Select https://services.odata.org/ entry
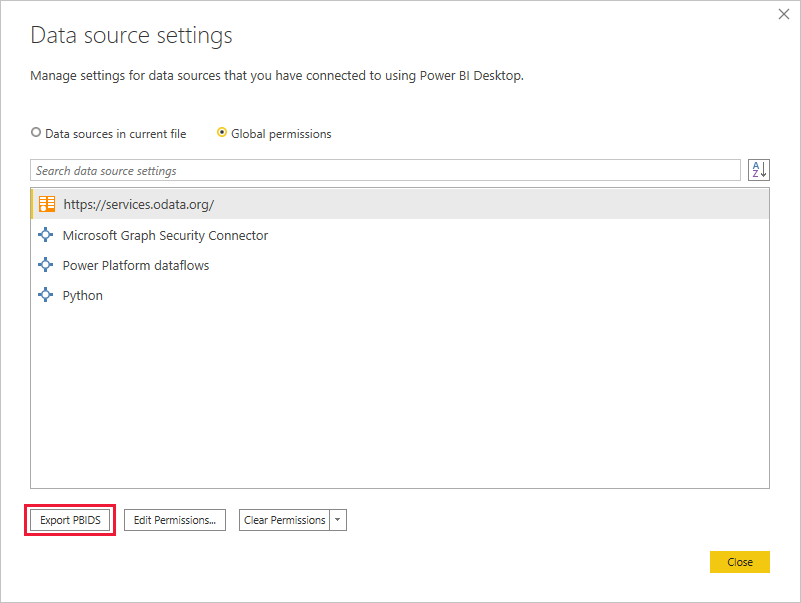Screen dimensions: 801x603 (x=400, y=204)
